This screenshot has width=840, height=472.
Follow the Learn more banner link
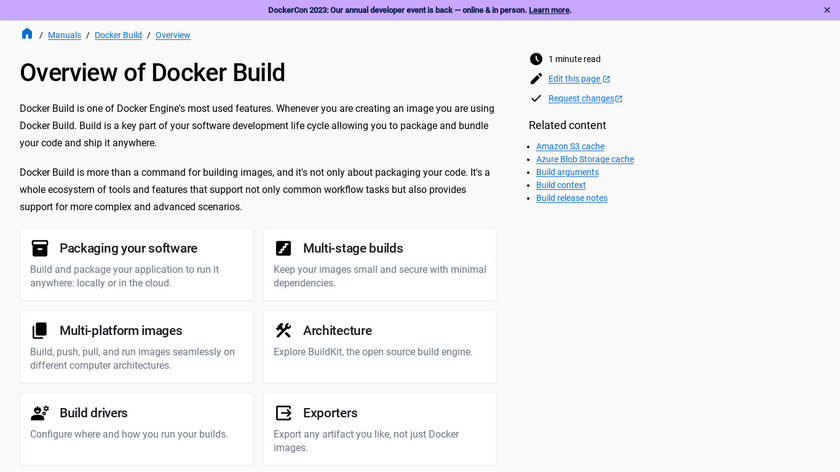tap(549, 10)
